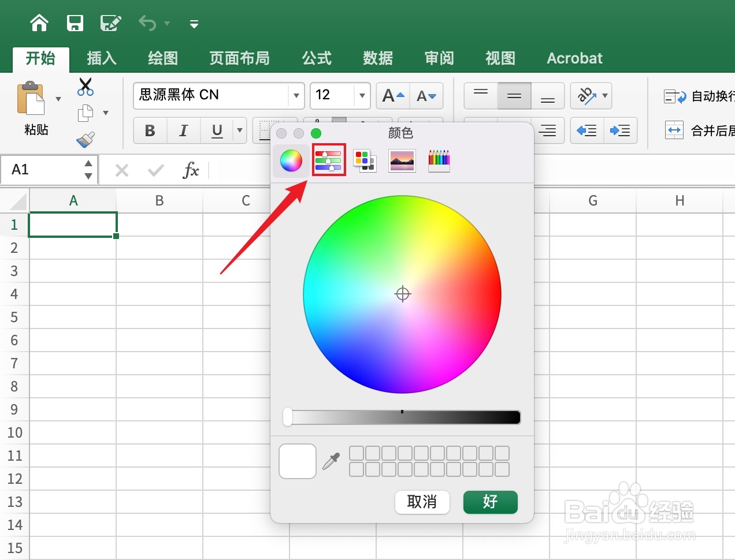735x560 pixels.
Task: Increase font size with large A
Action: point(393,96)
